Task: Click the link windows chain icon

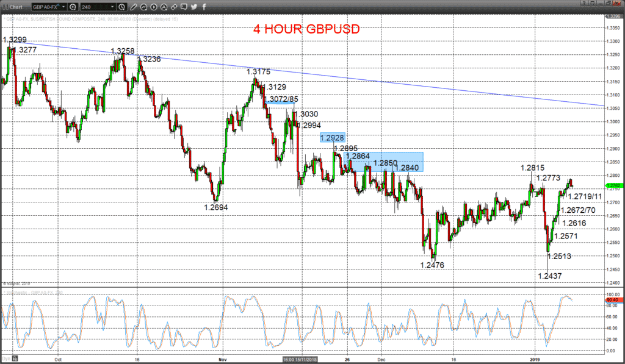Action: [x=174, y=7]
